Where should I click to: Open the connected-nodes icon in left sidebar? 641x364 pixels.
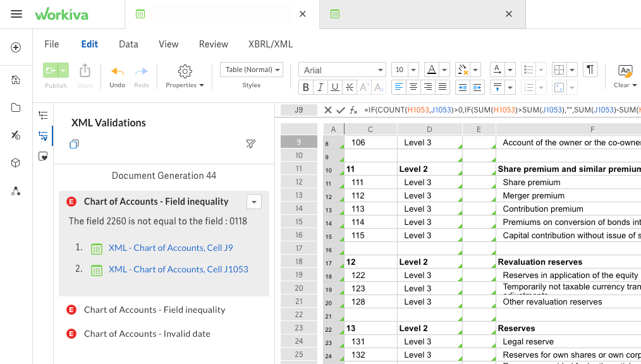[x=16, y=191]
